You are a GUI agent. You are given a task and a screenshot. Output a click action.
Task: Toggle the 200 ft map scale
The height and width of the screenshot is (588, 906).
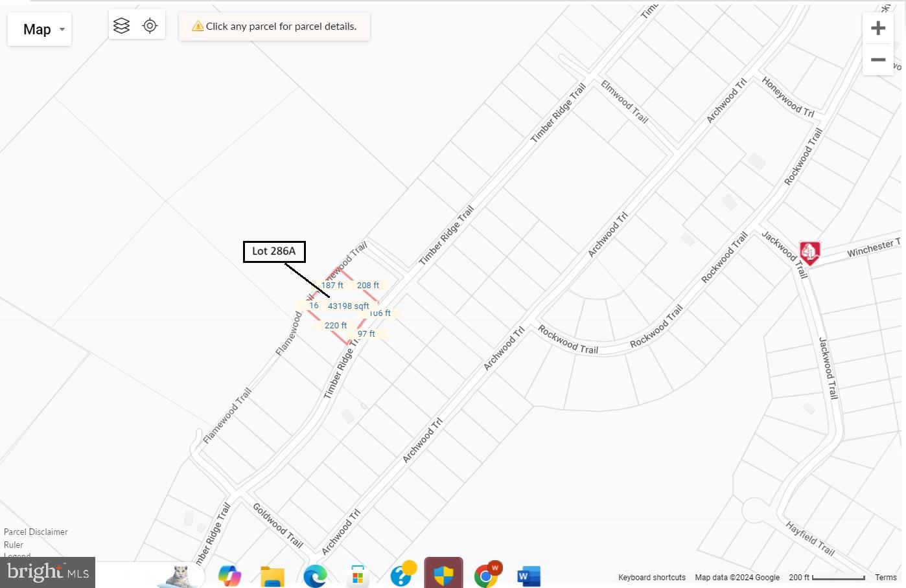tap(826, 577)
